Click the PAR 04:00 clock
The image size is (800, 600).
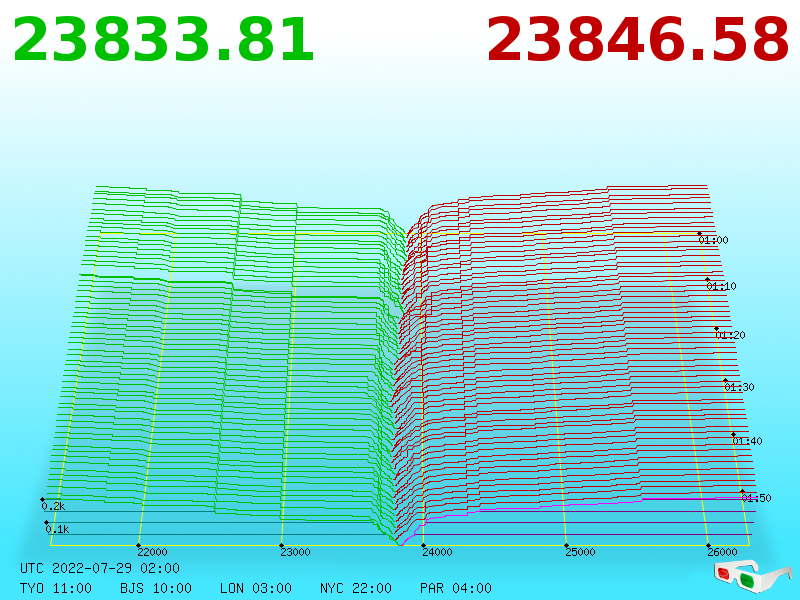point(456,588)
